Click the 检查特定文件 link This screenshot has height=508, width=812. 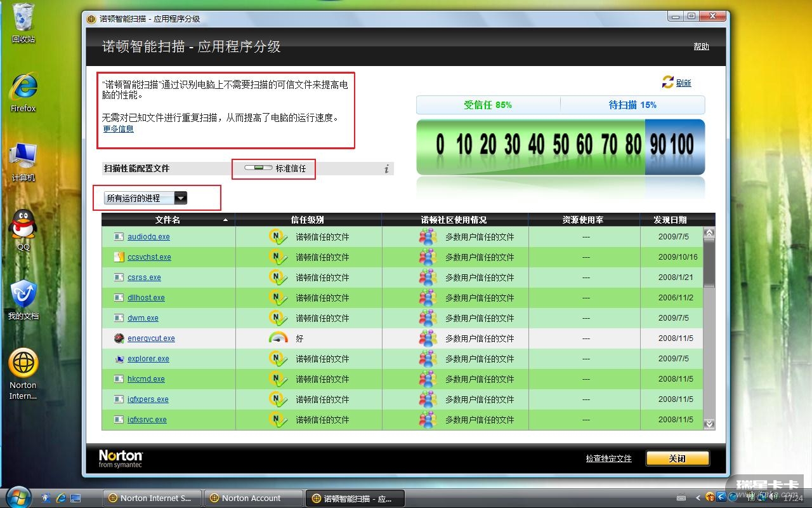point(608,458)
